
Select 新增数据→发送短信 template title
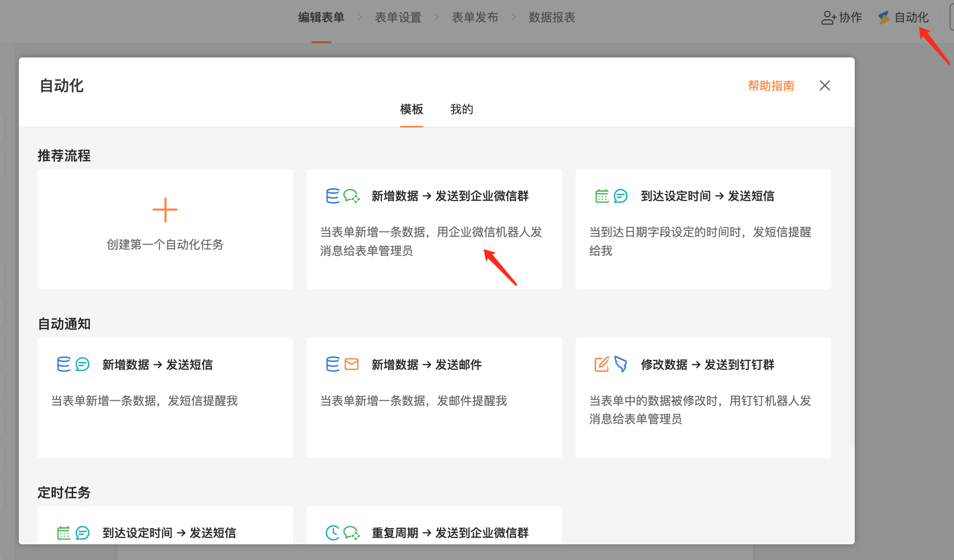(x=158, y=365)
